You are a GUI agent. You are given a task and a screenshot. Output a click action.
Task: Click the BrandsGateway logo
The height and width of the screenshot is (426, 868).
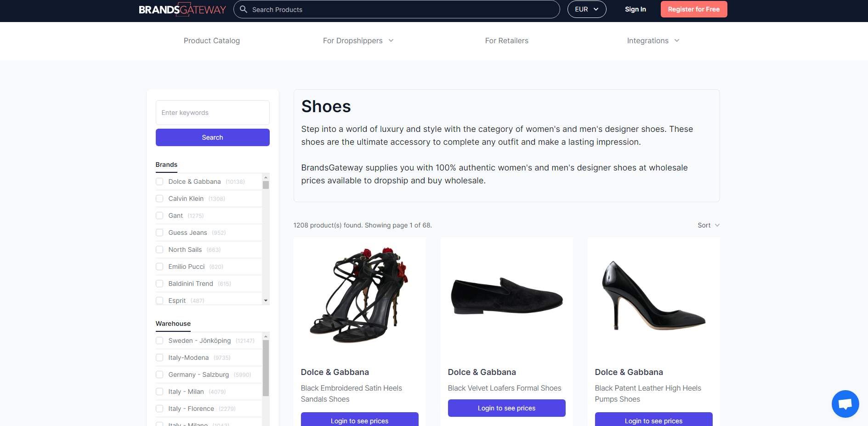182,10
